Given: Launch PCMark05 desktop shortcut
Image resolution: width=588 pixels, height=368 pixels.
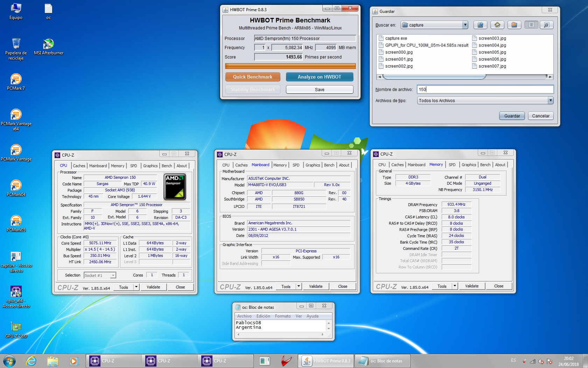Looking at the screenshot, I should coord(16,224).
